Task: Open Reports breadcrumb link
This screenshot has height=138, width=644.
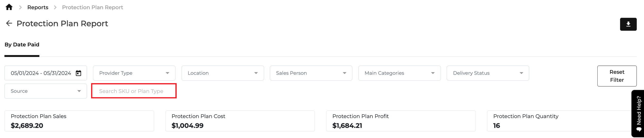Action: coord(38,7)
